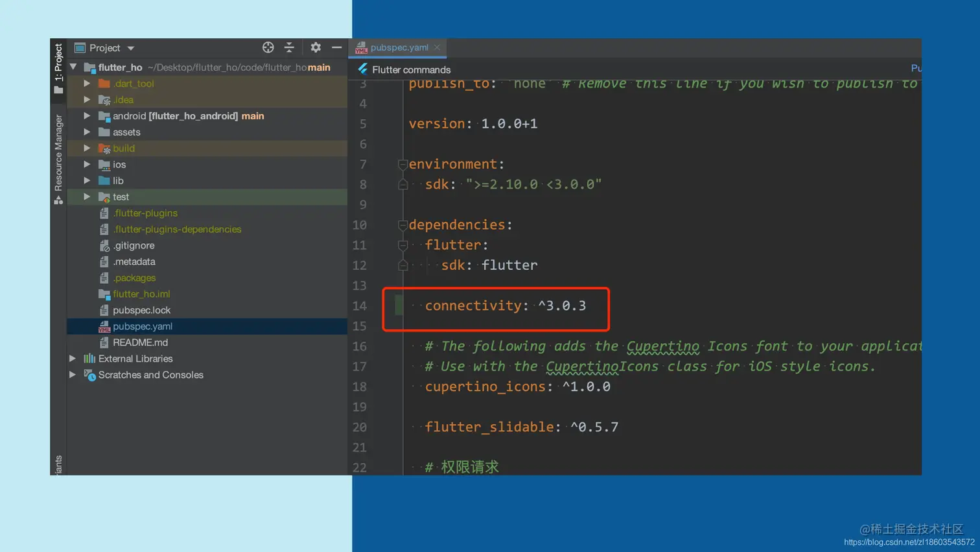
Task: Expand the ios folder
Action: tap(87, 164)
